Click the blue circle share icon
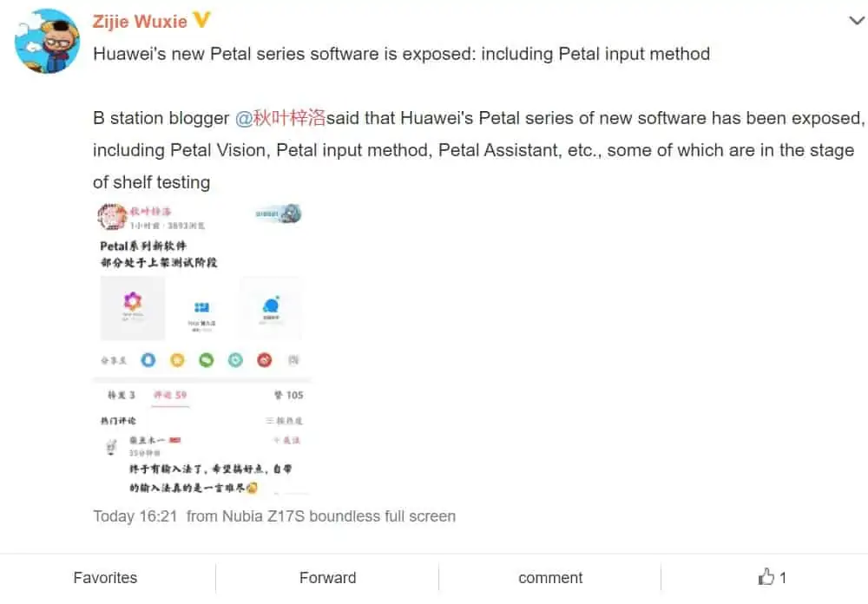Image resolution: width=868 pixels, height=604 pixels. click(148, 360)
